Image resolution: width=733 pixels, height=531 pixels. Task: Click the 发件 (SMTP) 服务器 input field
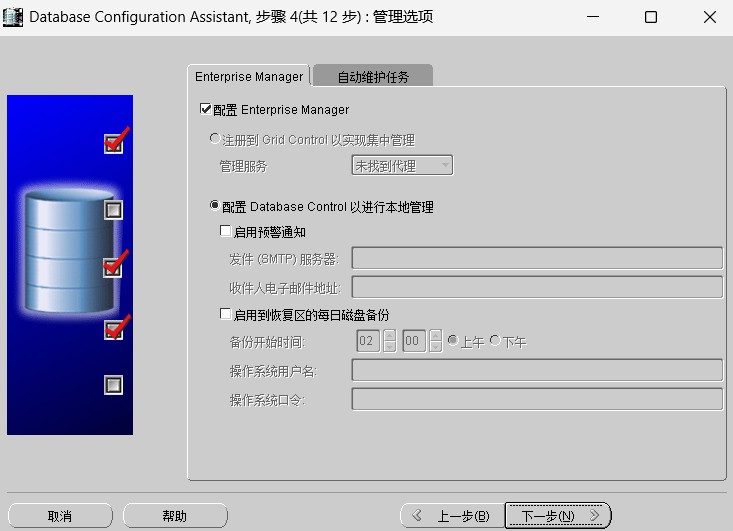coord(537,258)
